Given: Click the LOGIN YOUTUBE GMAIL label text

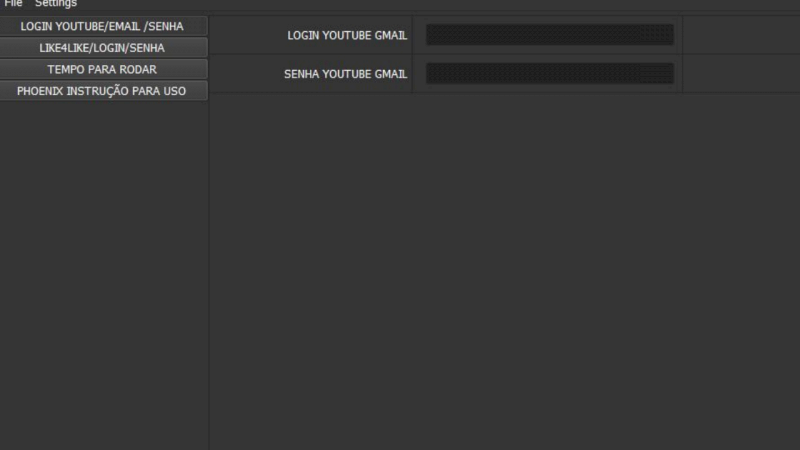Looking at the screenshot, I should coord(347,35).
